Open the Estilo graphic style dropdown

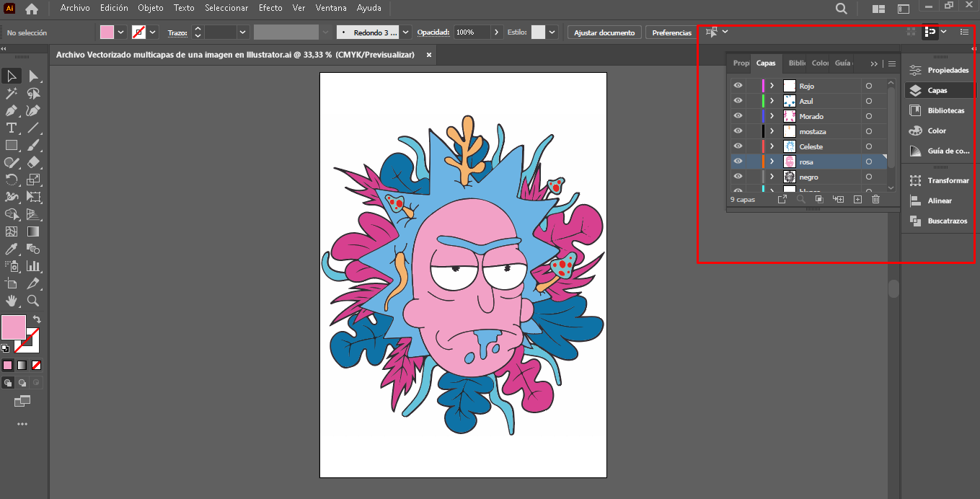pyautogui.click(x=552, y=32)
